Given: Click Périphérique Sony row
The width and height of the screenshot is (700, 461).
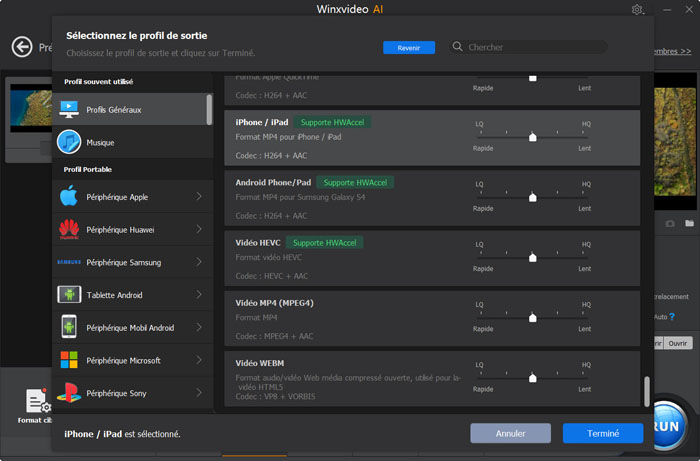Looking at the screenshot, I should coord(132,393).
